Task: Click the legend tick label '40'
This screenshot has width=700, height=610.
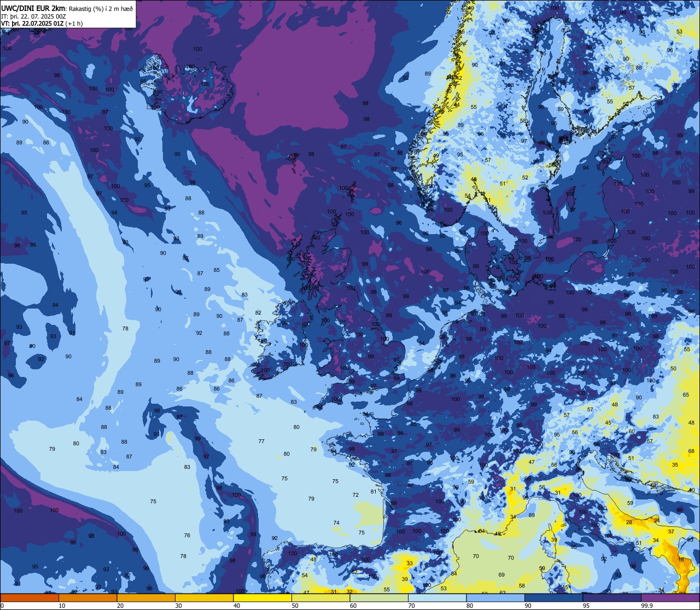Action: pyautogui.click(x=237, y=606)
